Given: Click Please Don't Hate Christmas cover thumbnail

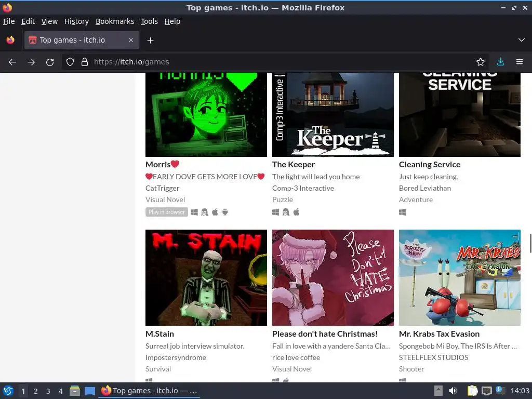Looking at the screenshot, I should coord(333,277).
